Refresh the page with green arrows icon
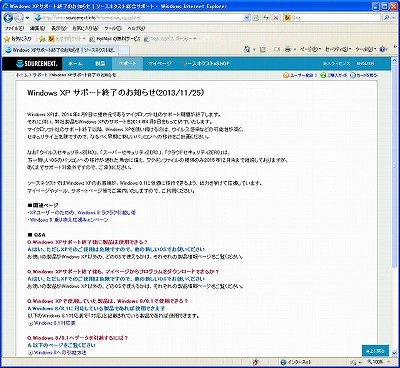The height and width of the screenshot is (368, 400). [266, 18]
